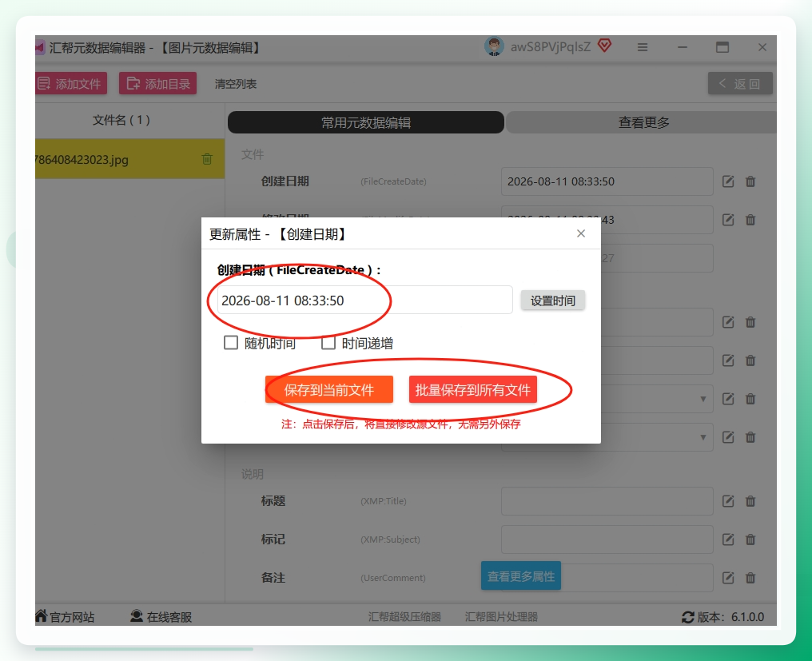Delete 786408423023.jpg from the file list
This screenshot has height=661, width=812.
click(207, 159)
